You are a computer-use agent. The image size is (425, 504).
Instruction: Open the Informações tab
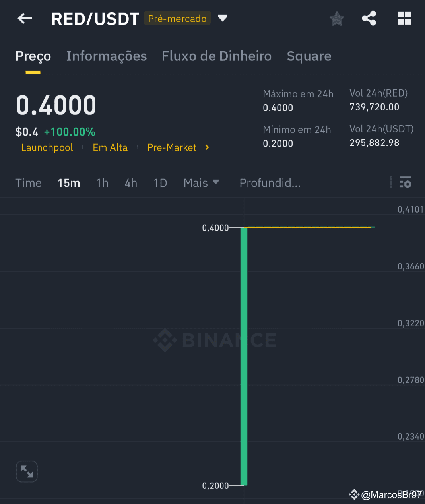point(107,56)
